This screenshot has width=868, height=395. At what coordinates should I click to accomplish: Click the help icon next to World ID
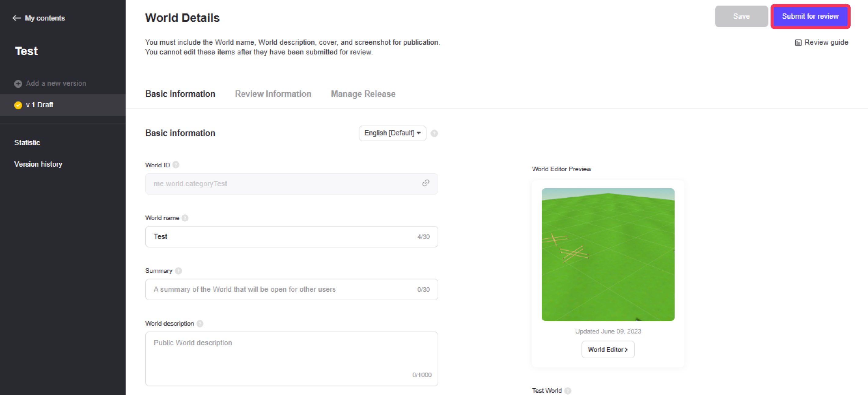click(176, 165)
